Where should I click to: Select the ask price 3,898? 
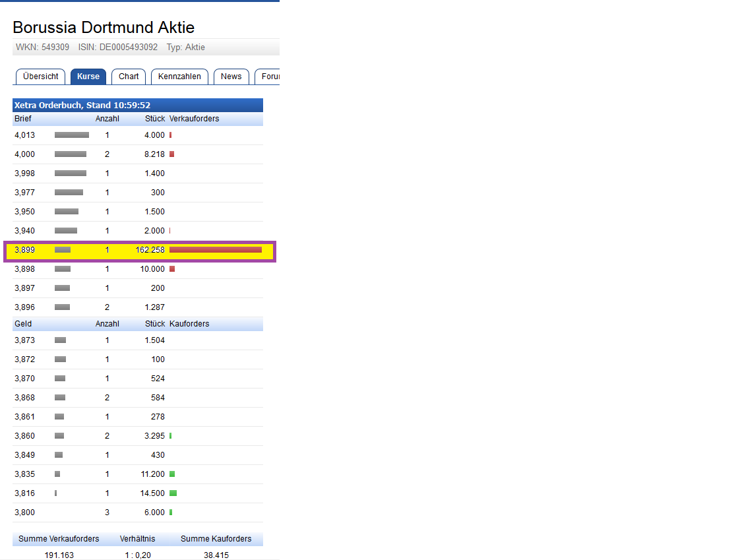25,269
